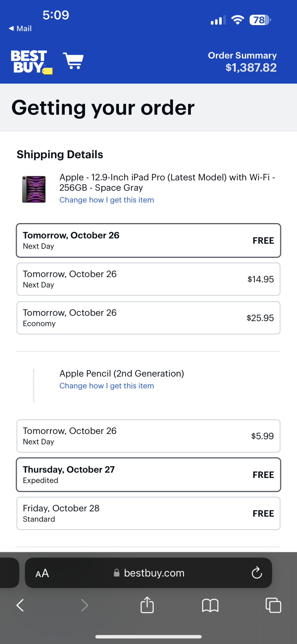Viewport: 297px width, 644px height.
Task: Open the shopping cart icon
Action: click(x=73, y=61)
